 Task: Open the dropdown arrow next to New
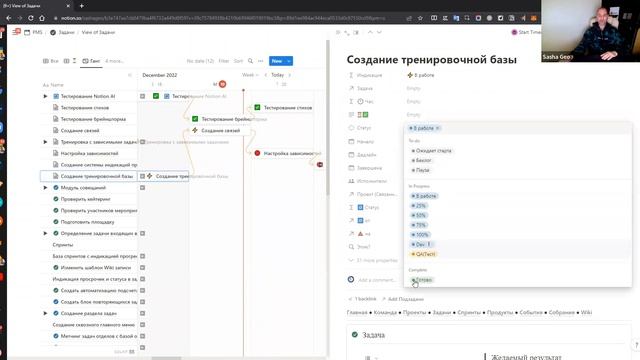tap(289, 61)
